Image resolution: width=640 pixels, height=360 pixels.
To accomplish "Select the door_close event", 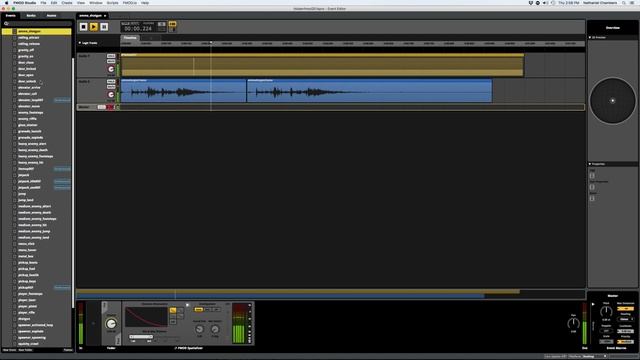I will [x=26, y=62].
